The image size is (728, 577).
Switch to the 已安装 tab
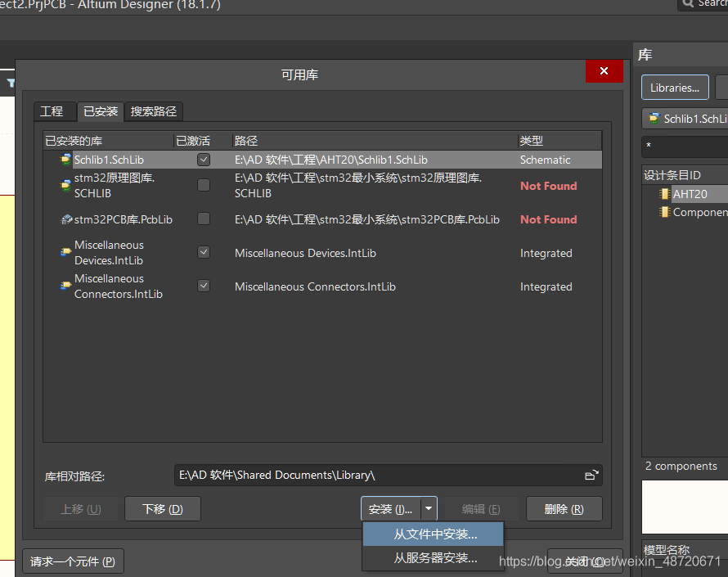click(101, 111)
